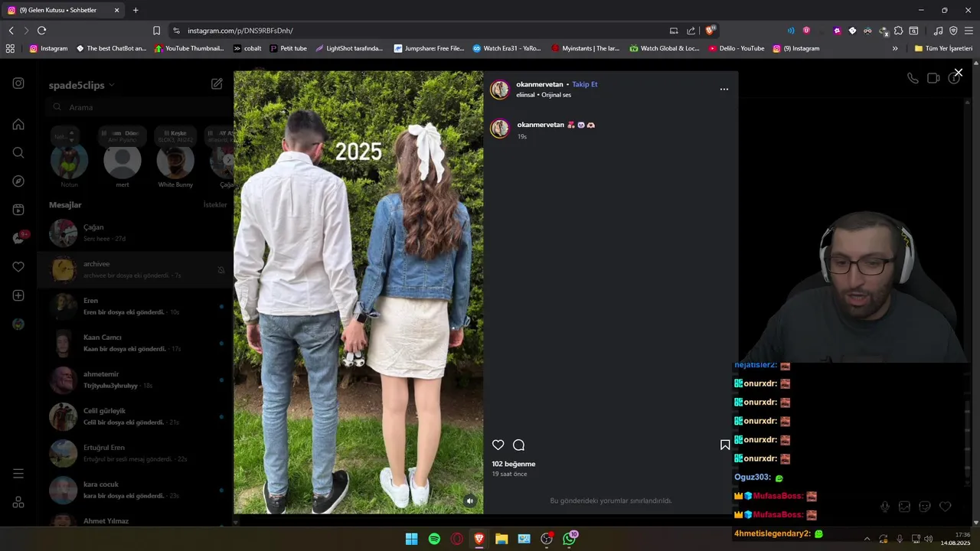Open the hamburger More menu in sidebar
Image resolution: width=980 pixels, height=551 pixels.
pos(18,474)
